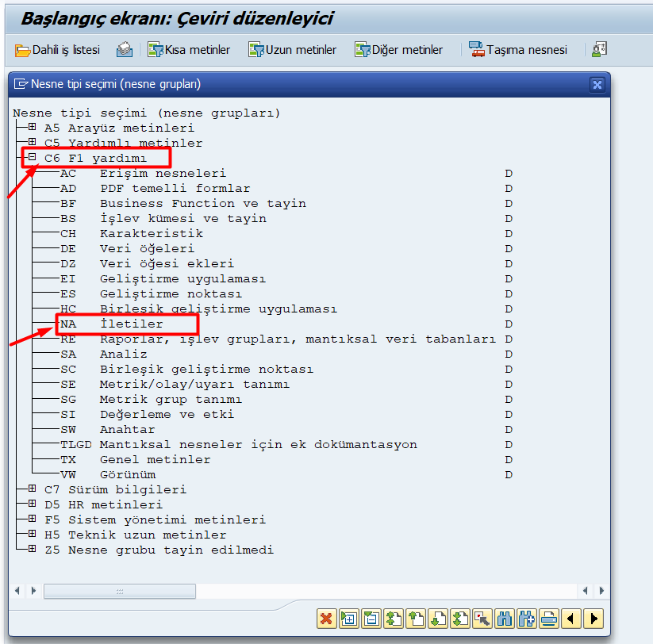Click the inbox tray icon in toolbar

[x=124, y=50]
